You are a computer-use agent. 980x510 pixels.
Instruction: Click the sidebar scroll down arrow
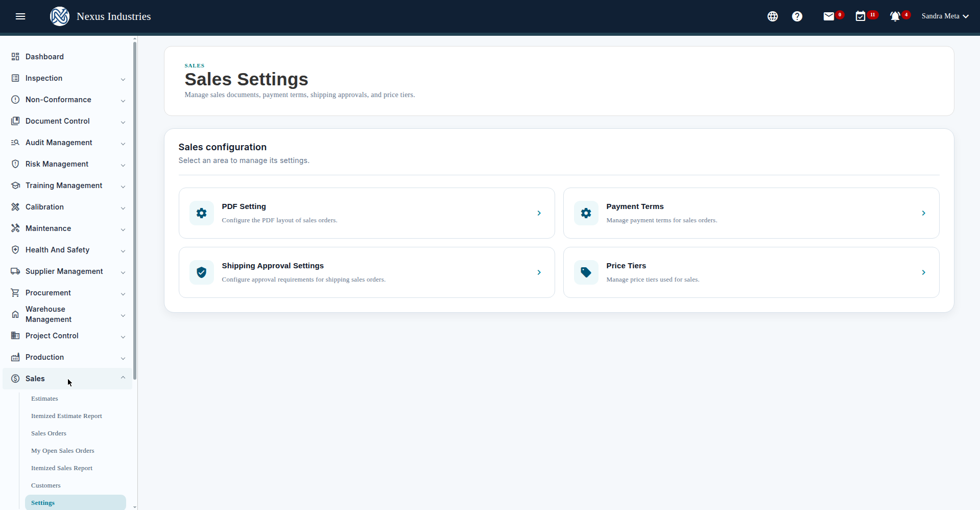tap(135, 507)
